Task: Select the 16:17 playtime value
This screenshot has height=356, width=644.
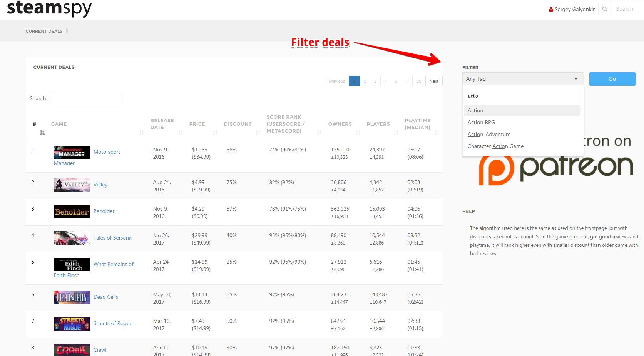Action: coord(413,150)
